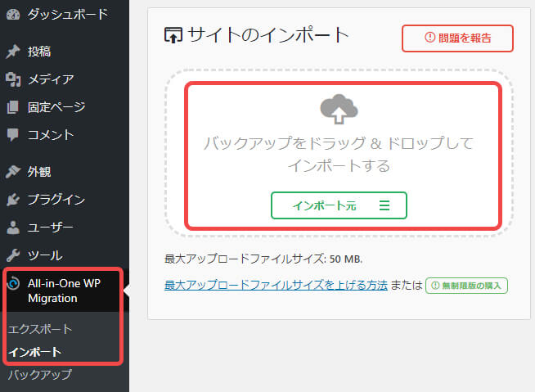The height and width of the screenshot is (392, 535).
Task: Open the 最大アップロードファイルサイズを上げる方法 link
Action: click(276, 286)
